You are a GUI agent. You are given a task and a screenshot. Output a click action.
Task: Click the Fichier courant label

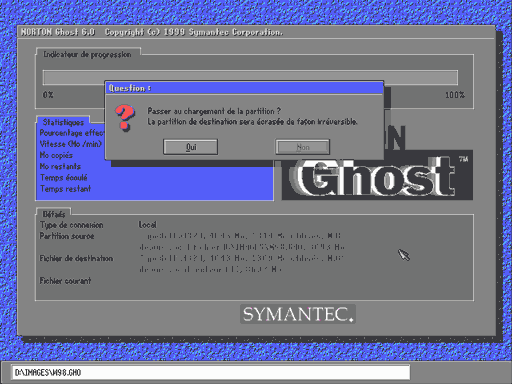point(65,281)
